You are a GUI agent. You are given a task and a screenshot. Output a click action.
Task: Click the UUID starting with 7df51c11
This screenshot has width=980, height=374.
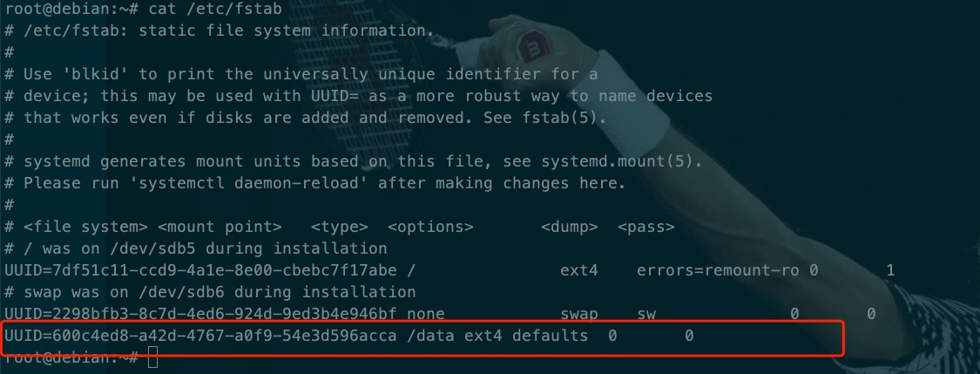click(x=206, y=270)
